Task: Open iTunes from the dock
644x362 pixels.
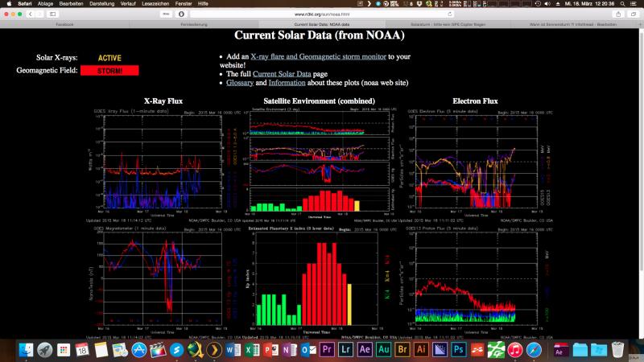Action: click(x=515, y=350)
